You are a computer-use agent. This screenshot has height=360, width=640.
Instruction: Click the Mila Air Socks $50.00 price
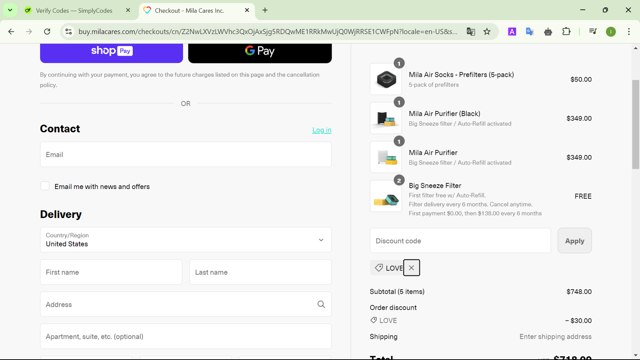pos(581,79)
